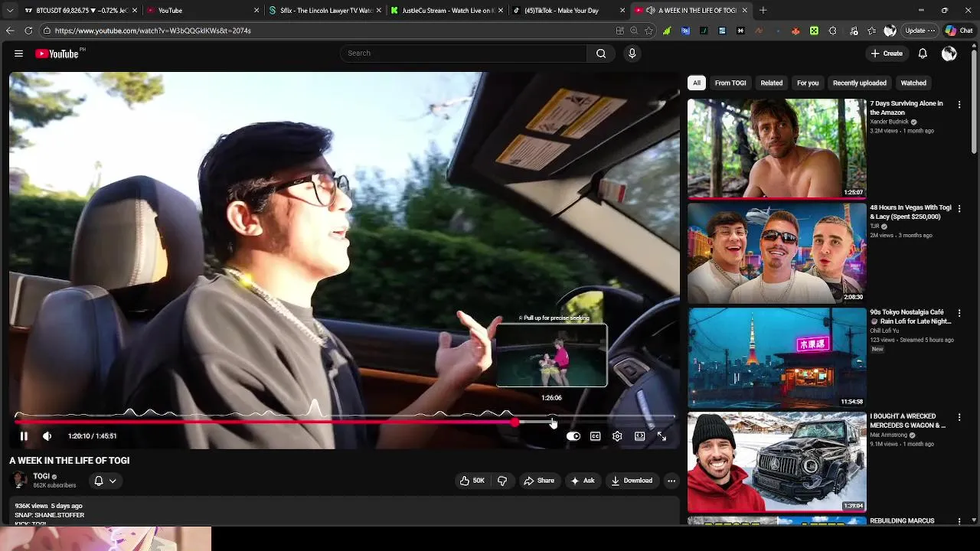Screen dimensions: 980x551
Task: Open tab search dropdown arrow
Action: coord(9,11)
